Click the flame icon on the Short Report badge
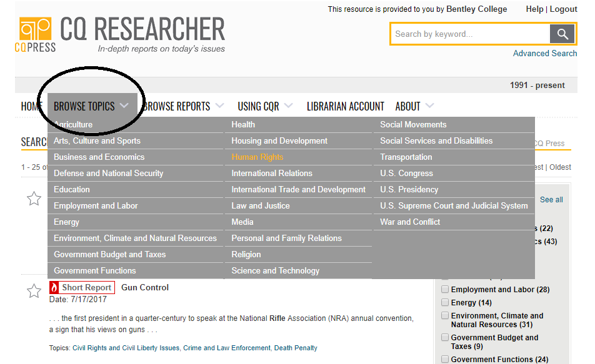The width and height of the screenshot is (595, 364). coord(55,287)
